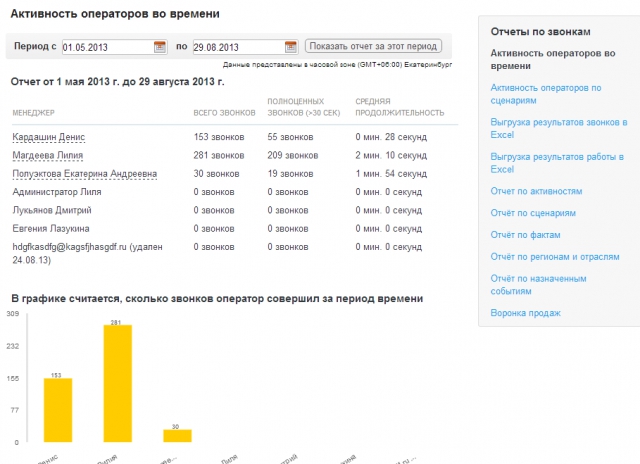Open manager Магдеева Лилия link
Viewport: 640px width, 464px height.
(48, 155)
